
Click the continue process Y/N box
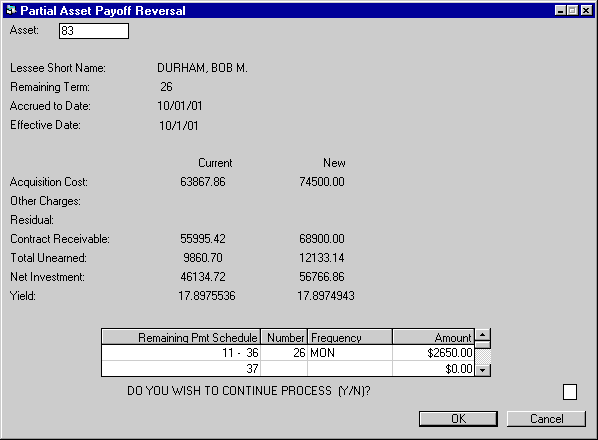(570, 392)
